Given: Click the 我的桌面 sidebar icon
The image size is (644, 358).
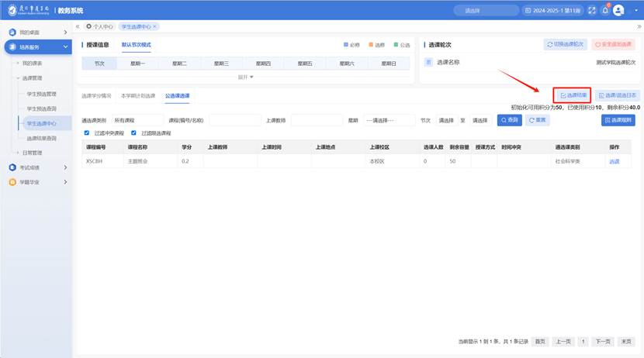Looking at the screenshot, I should pos(12,33).
